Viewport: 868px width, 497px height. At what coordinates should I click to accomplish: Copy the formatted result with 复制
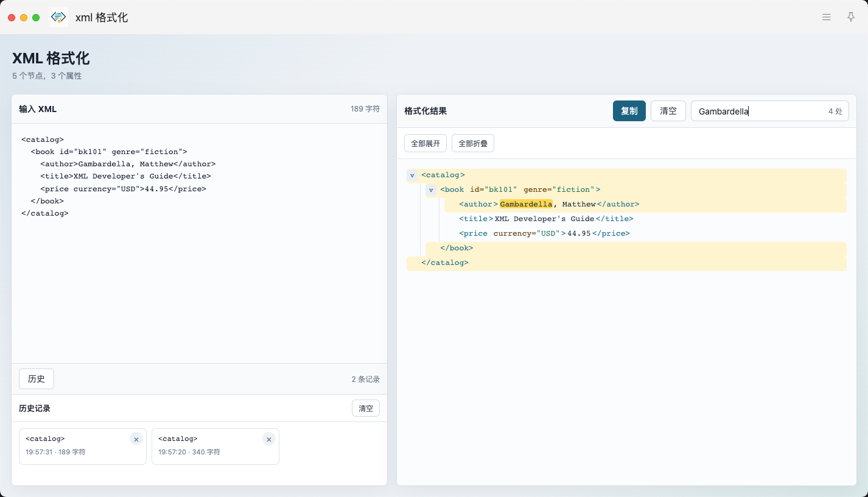click(629, 111)
